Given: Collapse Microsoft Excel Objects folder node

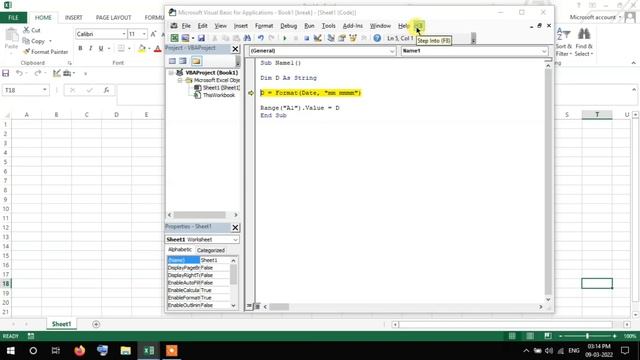Looking at the screenshot, I should [180, 80].
